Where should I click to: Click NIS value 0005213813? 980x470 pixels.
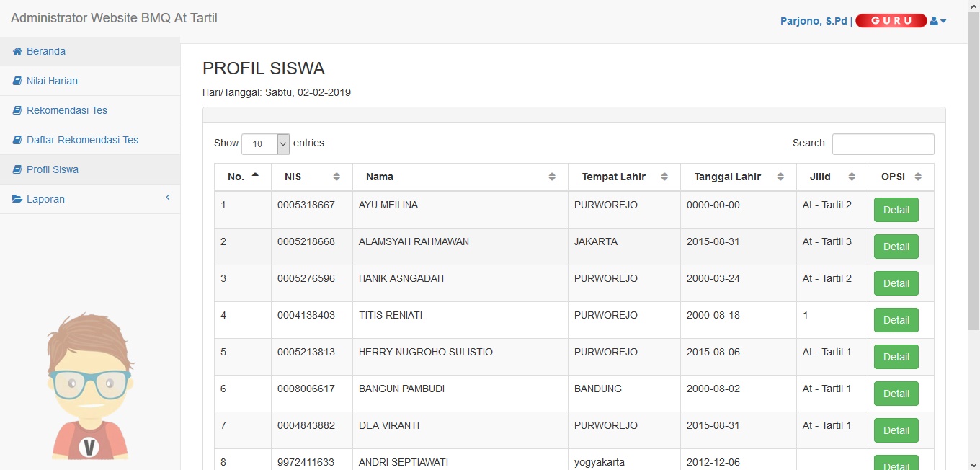coord(306,352)
